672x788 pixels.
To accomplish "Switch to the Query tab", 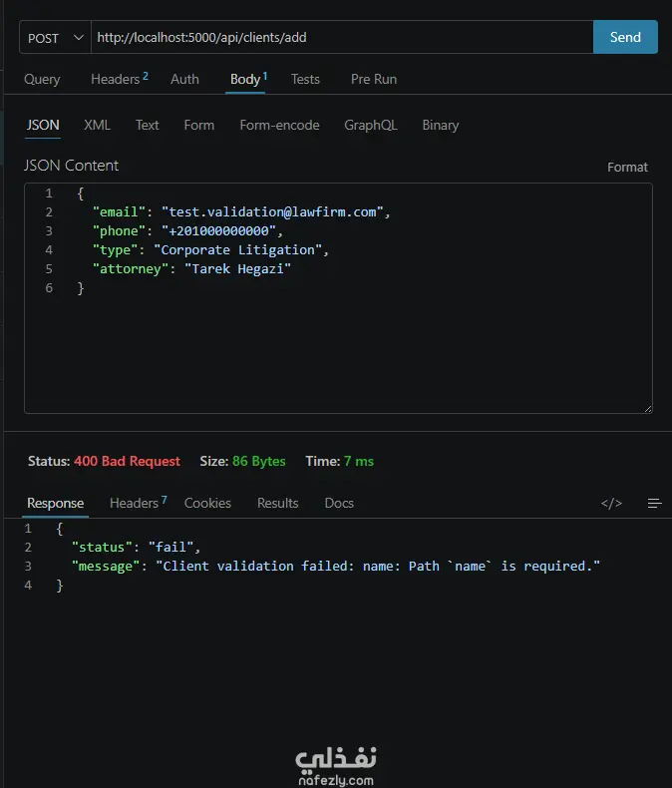I will pos(42,80).
